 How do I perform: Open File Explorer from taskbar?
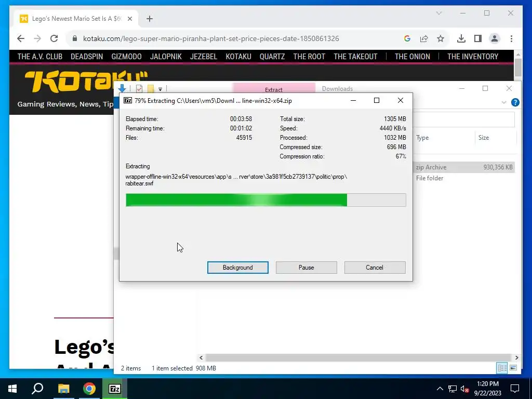(63, 389)
